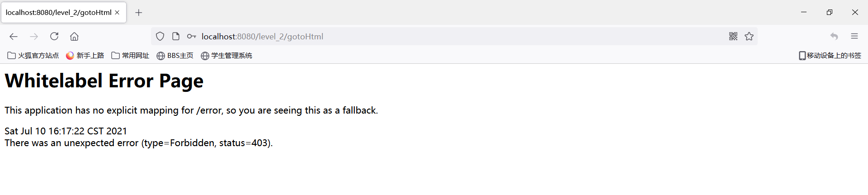Open a new browser tab
This screenshot has width=868, height=195.
(139, 13)
